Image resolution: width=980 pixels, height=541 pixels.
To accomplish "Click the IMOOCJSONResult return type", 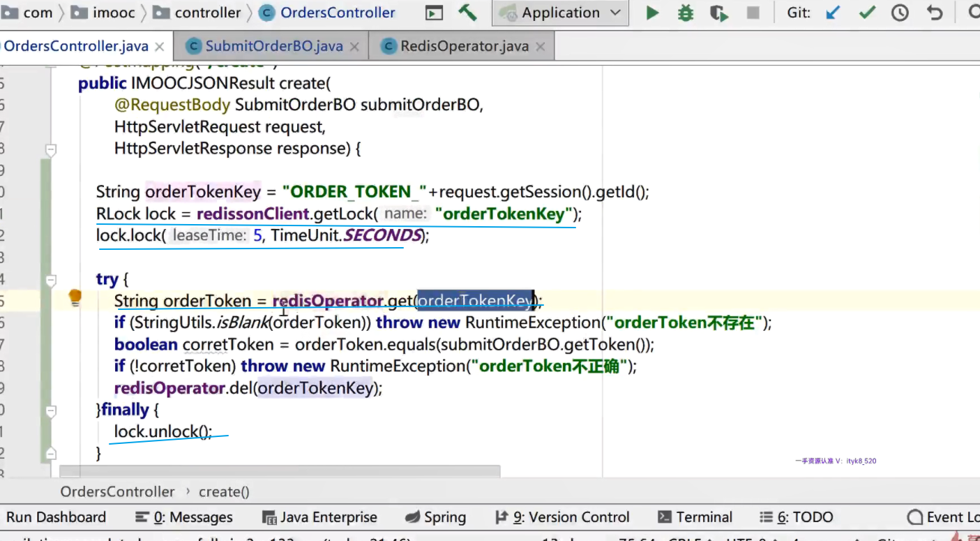I will coord(203,84).
